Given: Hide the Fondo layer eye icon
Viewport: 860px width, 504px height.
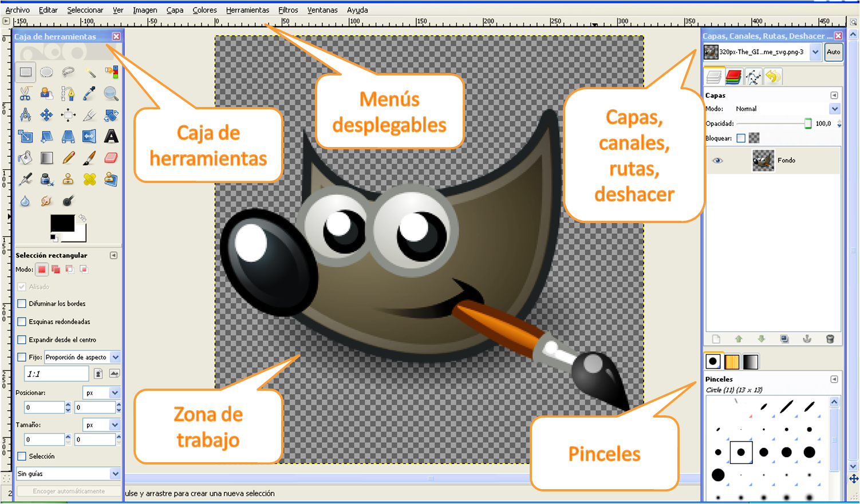Looking at the screenshot, I should (x=717, y=160).
